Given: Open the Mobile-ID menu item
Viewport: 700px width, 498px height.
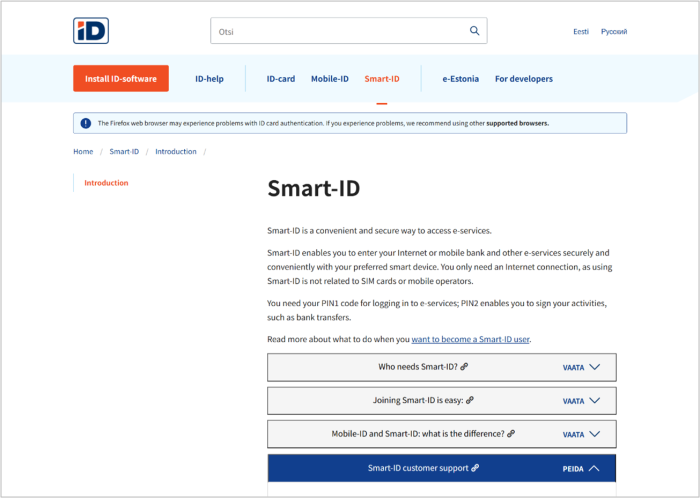Looking at the screenshot, I should [329, 79].
